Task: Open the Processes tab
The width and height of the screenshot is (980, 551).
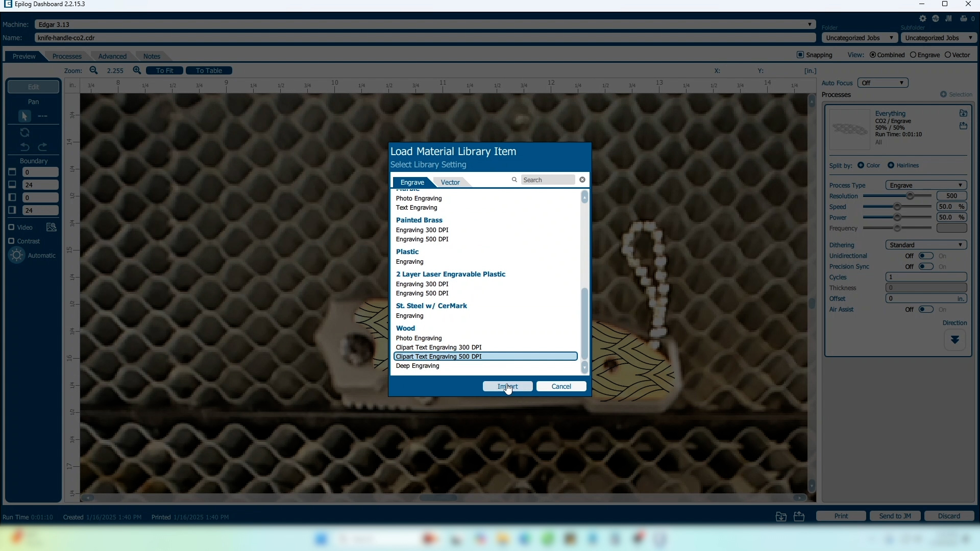Action: (67, 56)
